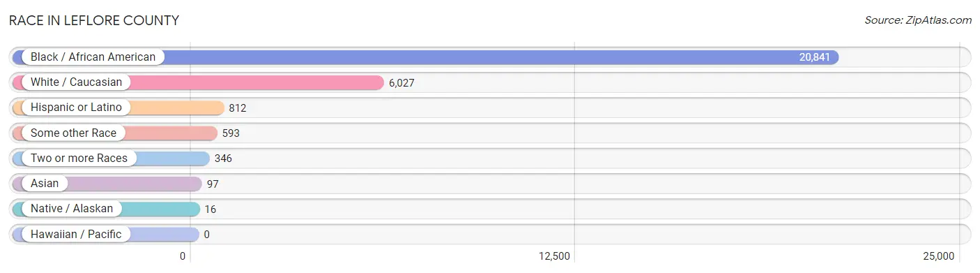
Task: Click the Native / Alaskan label
Action: pos(72,209)
